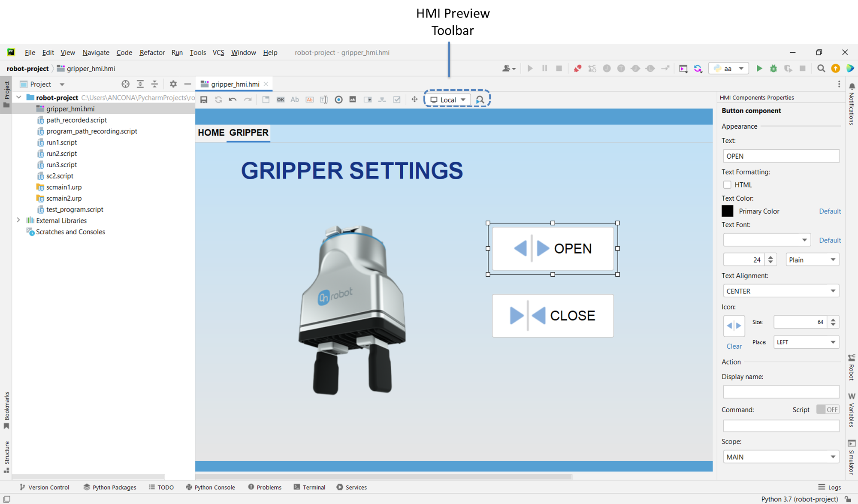Click the Clear icon link
This screenshot has height=504, width=858.
(x=734, y=346)
